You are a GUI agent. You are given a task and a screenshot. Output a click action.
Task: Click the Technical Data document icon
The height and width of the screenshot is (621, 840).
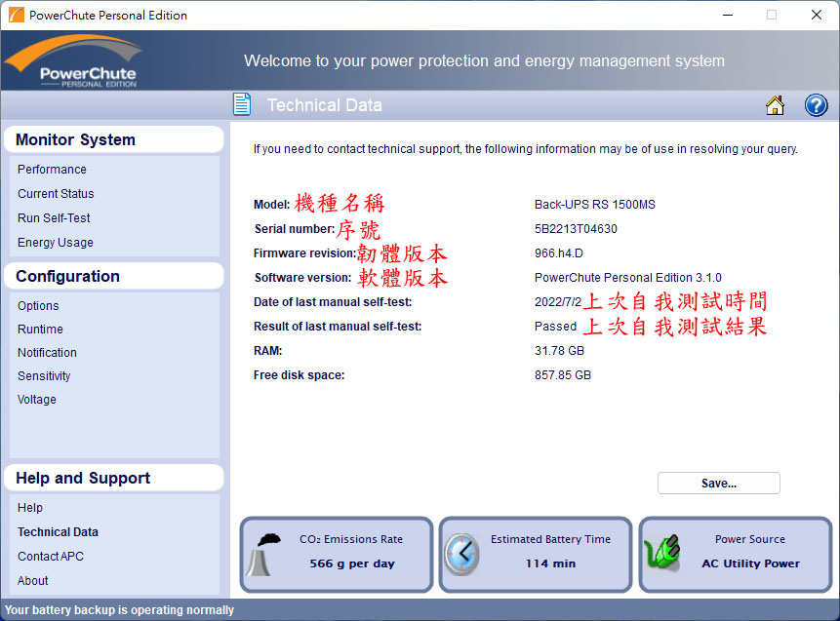(x=242, y=104)
